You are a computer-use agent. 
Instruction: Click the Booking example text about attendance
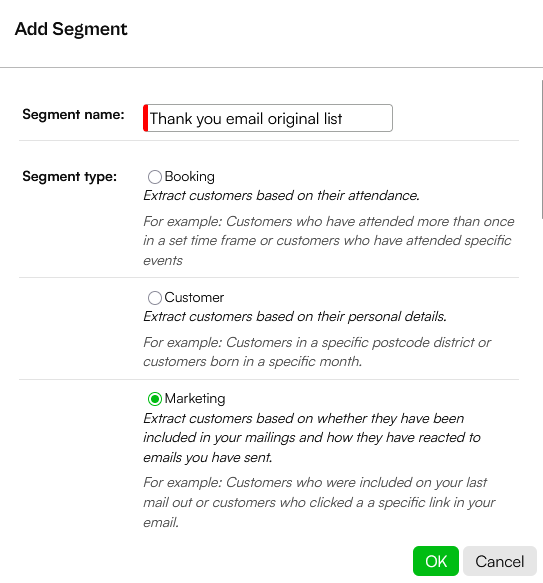329,241
